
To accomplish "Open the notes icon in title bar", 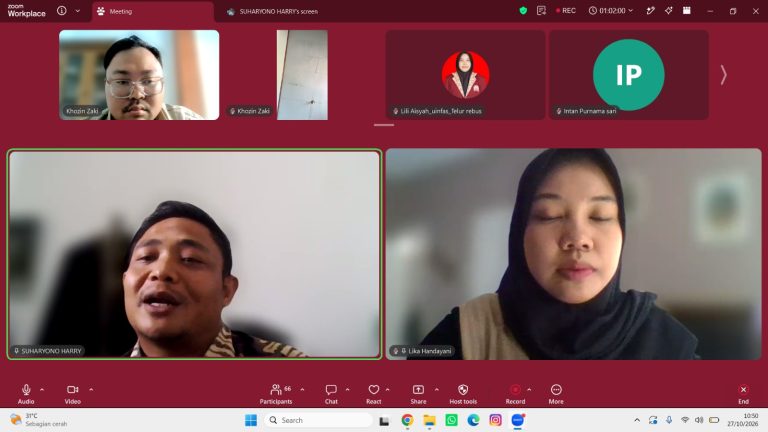I will pos(541,10).
